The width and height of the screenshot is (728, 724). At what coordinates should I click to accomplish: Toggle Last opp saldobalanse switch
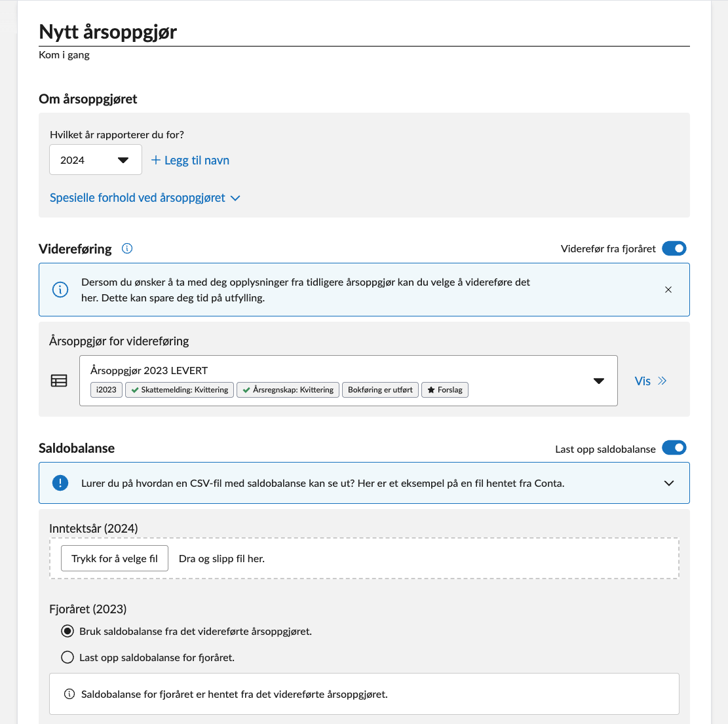(x=674, y=448)
